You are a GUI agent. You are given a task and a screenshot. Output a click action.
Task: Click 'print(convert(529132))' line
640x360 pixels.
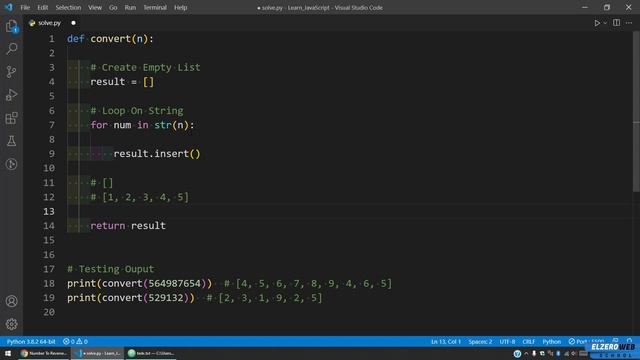pyautogui.click(x=131, y=298)
